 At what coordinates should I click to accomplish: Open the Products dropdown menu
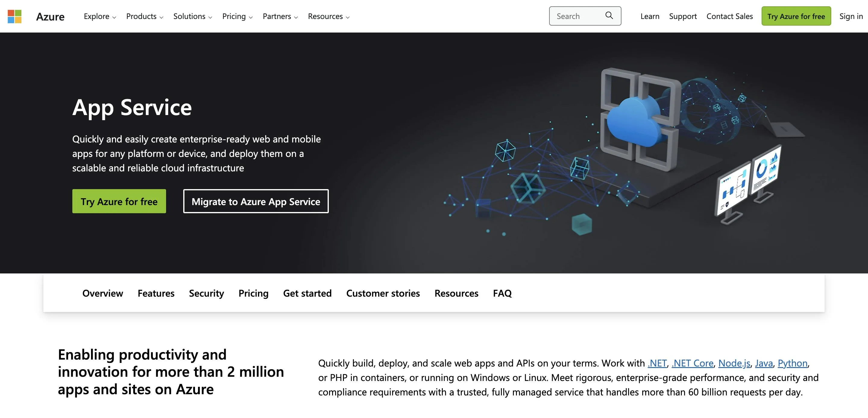[145, 17]
